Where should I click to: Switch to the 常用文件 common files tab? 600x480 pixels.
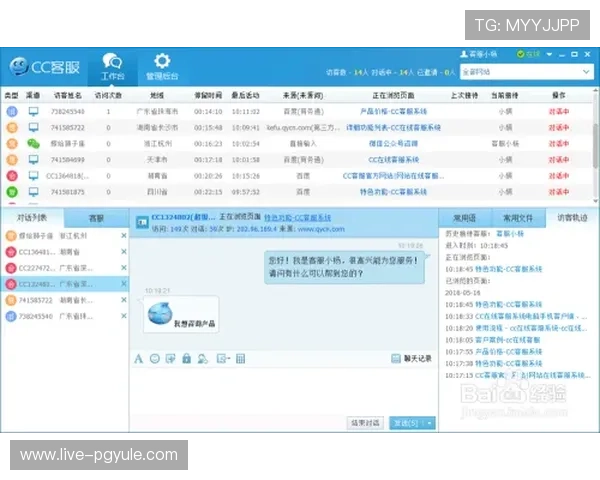click(x=518, y=218)
